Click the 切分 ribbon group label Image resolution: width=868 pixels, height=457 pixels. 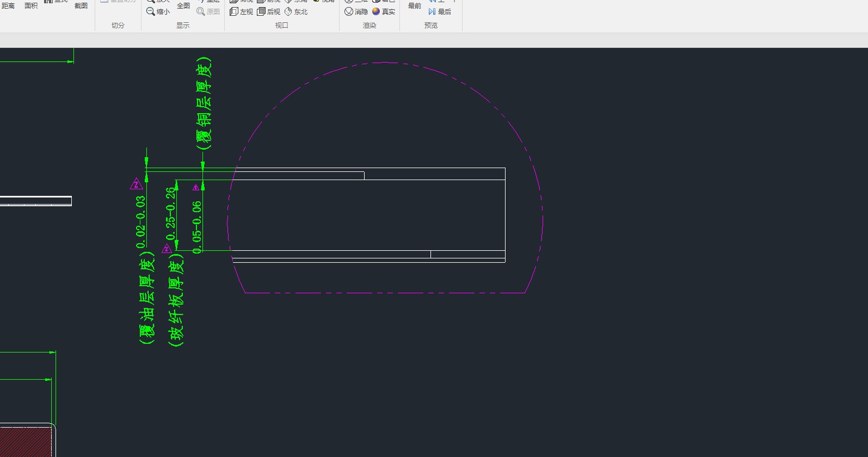click(118, 26)
